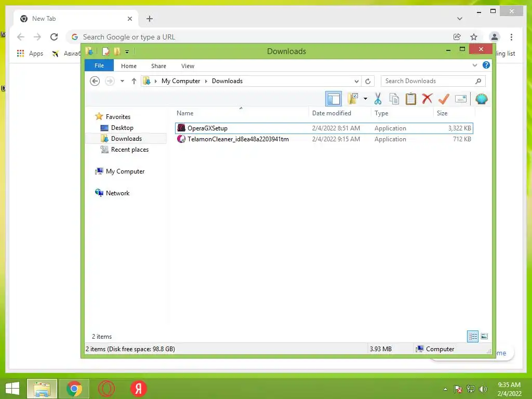Click the blue Help question icon

[486, 65]
